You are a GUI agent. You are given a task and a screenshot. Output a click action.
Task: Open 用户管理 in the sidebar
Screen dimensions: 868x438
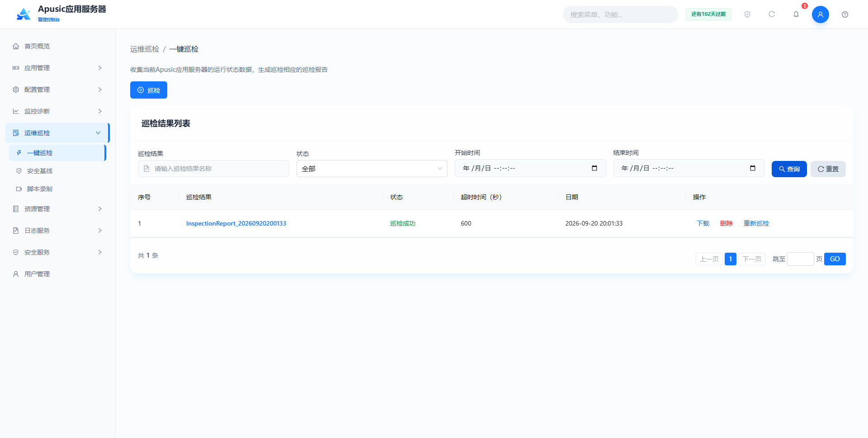[x=58, y=274]
